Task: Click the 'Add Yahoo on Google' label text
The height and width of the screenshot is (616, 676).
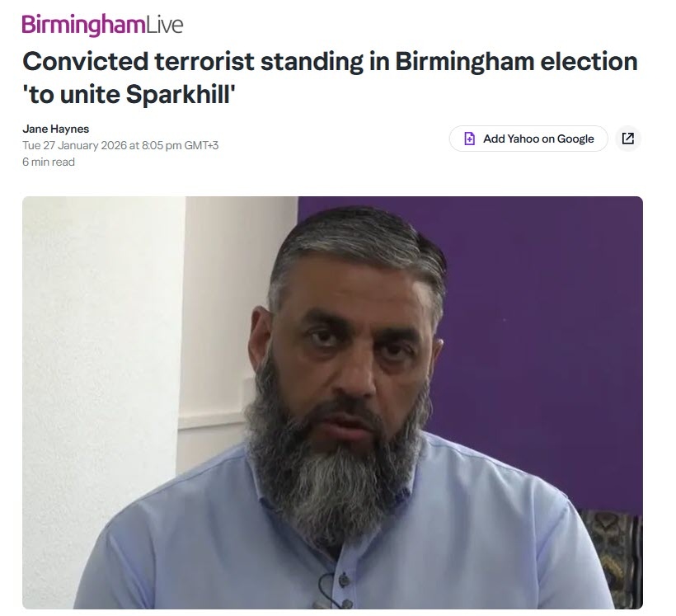Action: pyautogui.click(x=538, y=139)
